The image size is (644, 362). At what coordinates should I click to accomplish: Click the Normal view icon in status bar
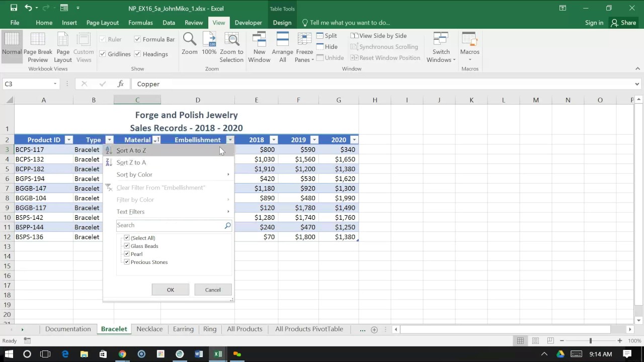click(520, 341)
